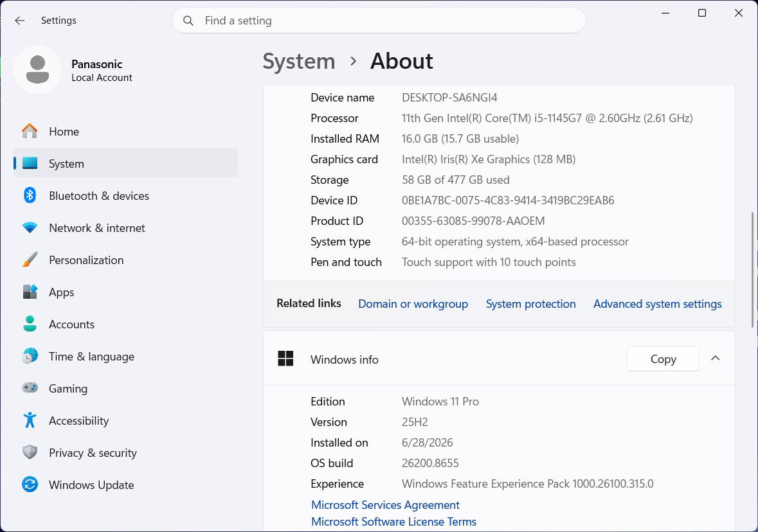Click the 58 GB of 477 GB storage value
This screenshot has height=532, width=758.
[x=456, y=180]
